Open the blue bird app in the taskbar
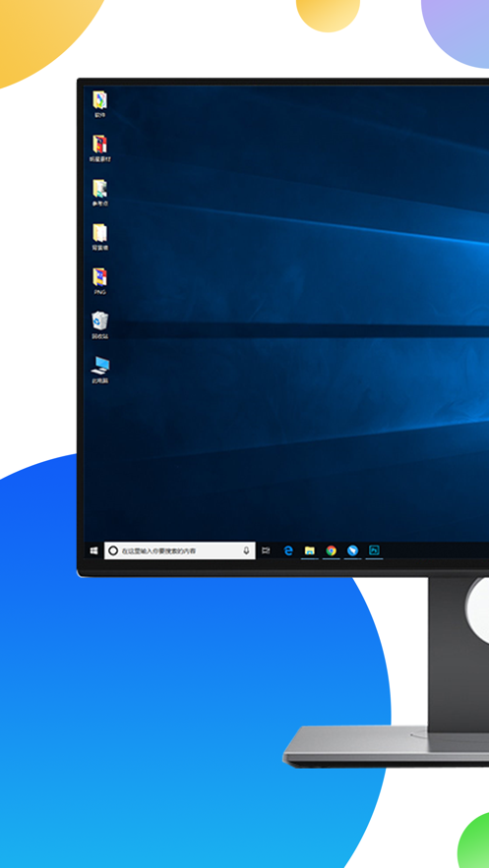This screenshot has height=868, width=489. [x=353, y=550]
